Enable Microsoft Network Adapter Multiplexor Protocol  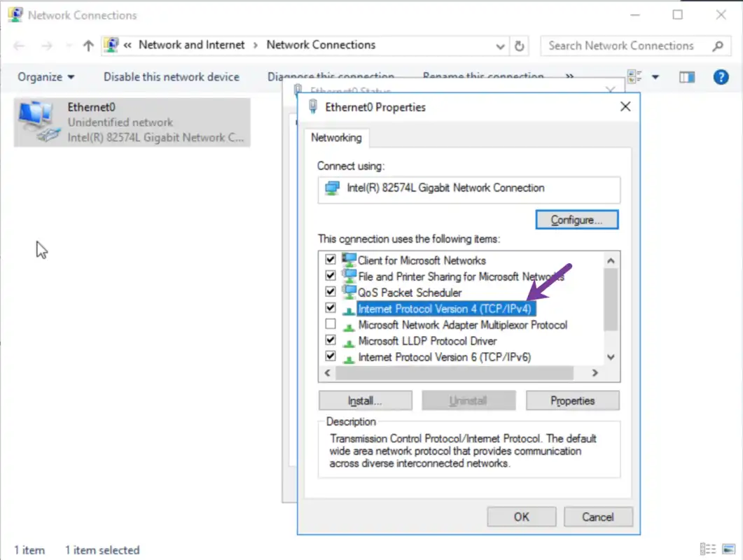pos(331,324)
